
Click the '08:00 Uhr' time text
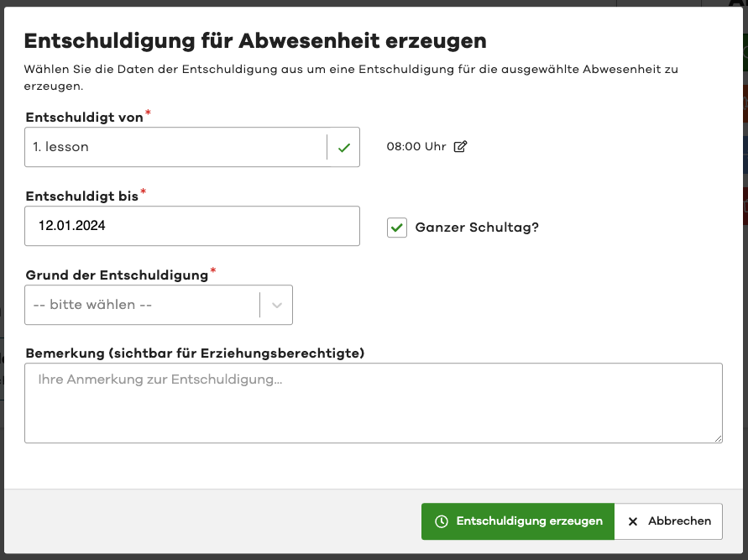(x=416, y=147)
